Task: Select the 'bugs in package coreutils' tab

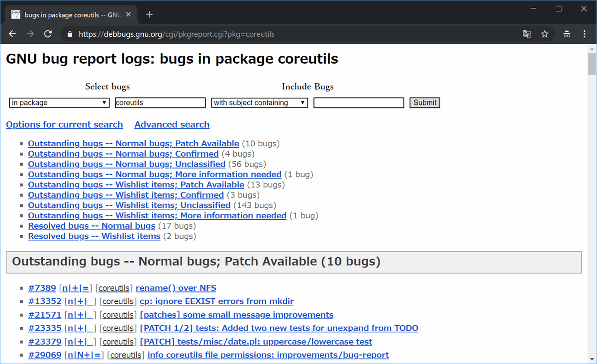Action: coord(70,15)
